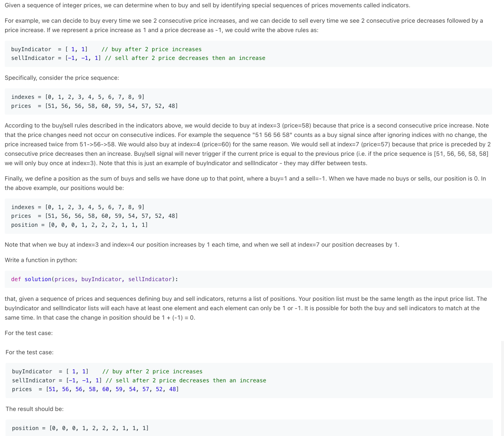Click "prices," parameter in the def solution line

coord(66,279)
